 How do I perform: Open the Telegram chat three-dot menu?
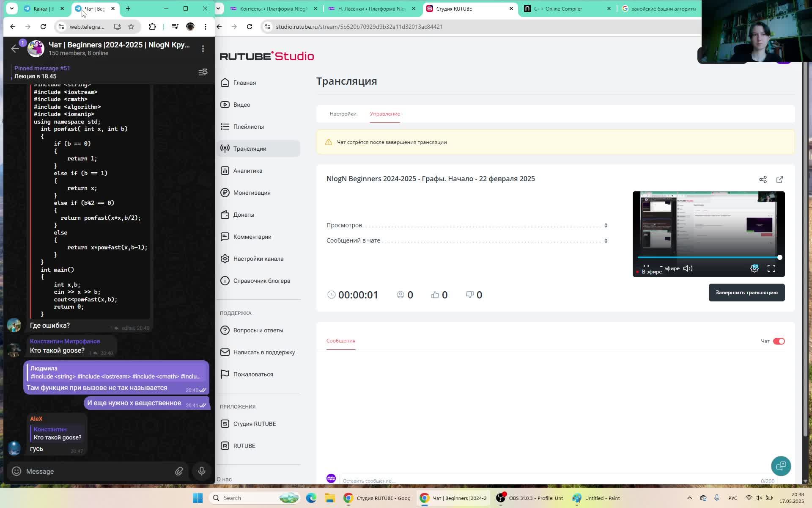(x=203, y=49)
